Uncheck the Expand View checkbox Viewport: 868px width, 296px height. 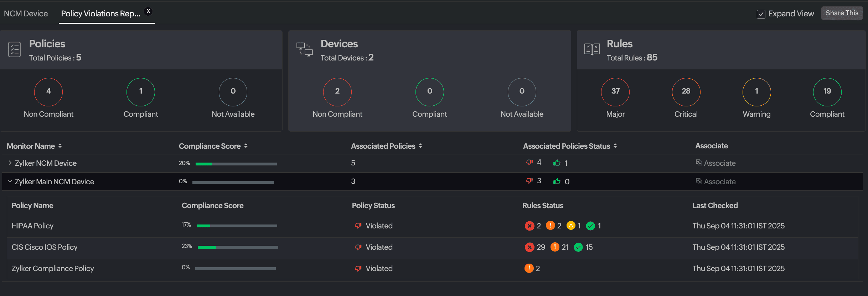click(761, 14)
